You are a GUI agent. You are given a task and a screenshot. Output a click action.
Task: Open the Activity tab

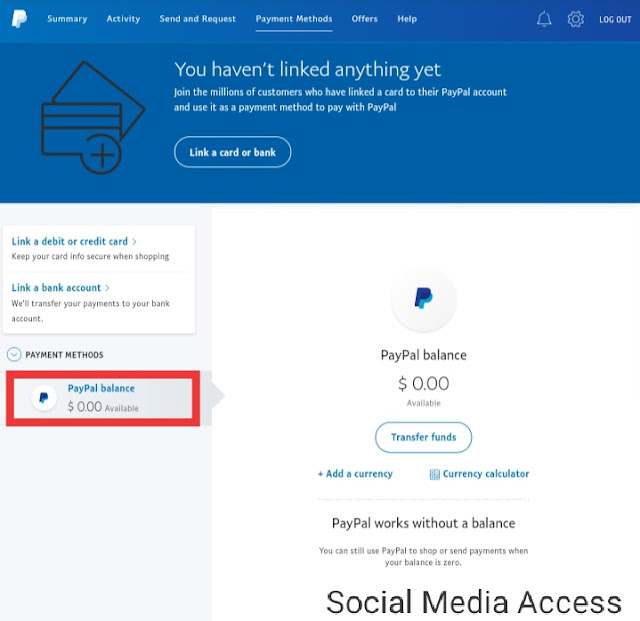(123, 19)
